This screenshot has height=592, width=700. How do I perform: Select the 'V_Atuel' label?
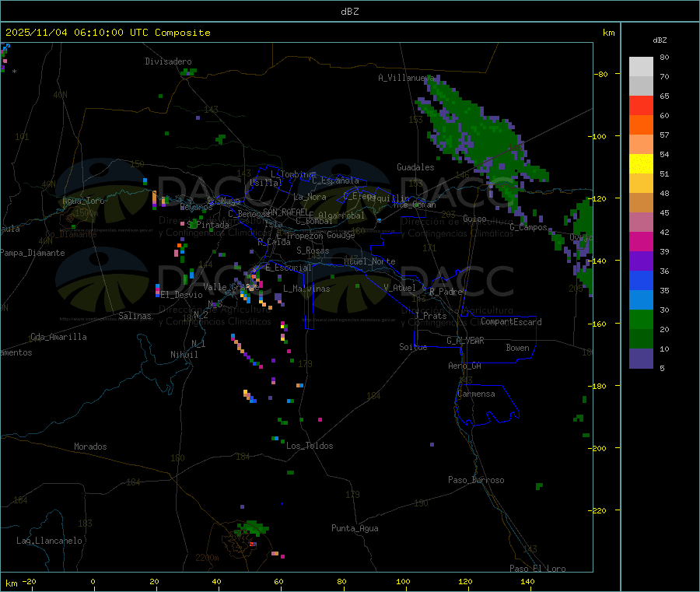point(400,288)
